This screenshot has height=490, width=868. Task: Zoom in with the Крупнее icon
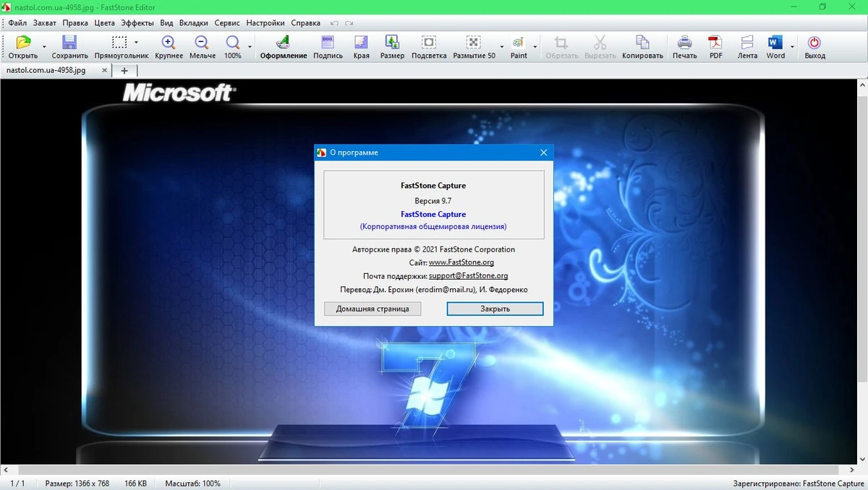tap(169, 43)
